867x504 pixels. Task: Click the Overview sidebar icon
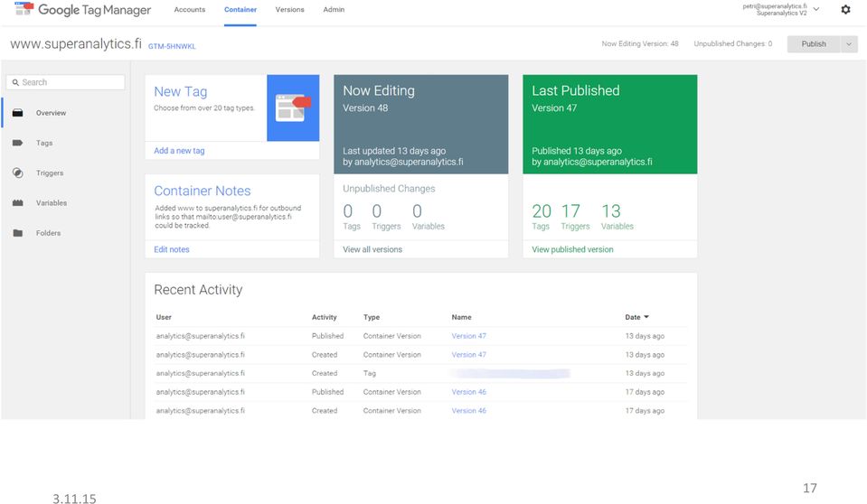pyautogui.click(x=18, y=113)
